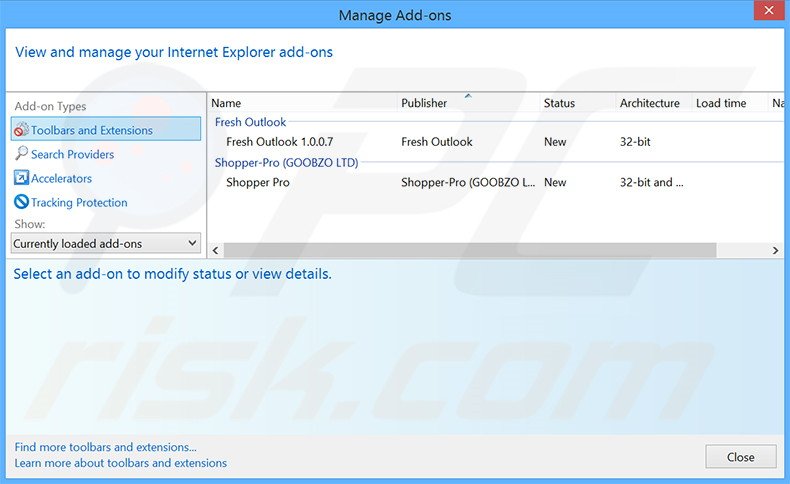The height and width of the screenshot is (484, 790).
Task: Click the Toolbars and Extensions gear icon
Action: pos(21,129)
